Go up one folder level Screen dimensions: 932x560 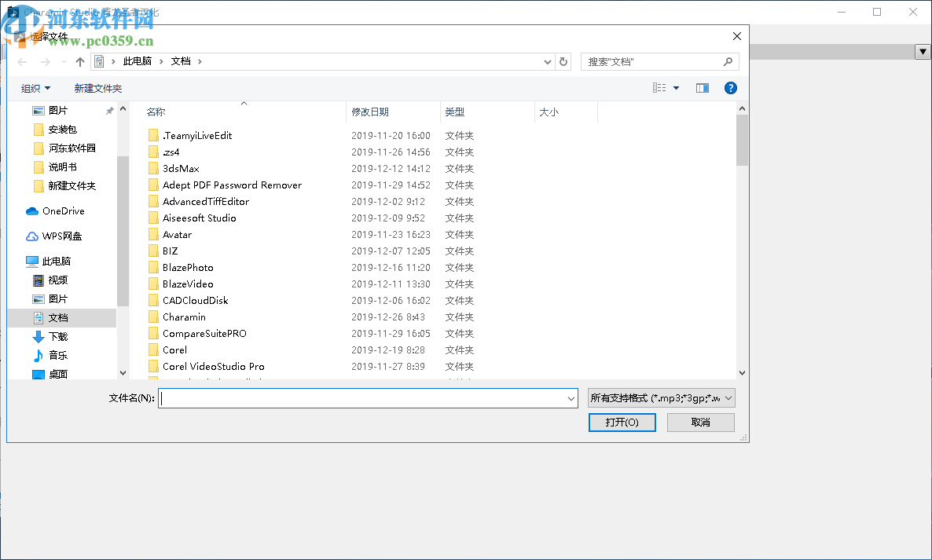pyautogui.click(x=80, y=62)
